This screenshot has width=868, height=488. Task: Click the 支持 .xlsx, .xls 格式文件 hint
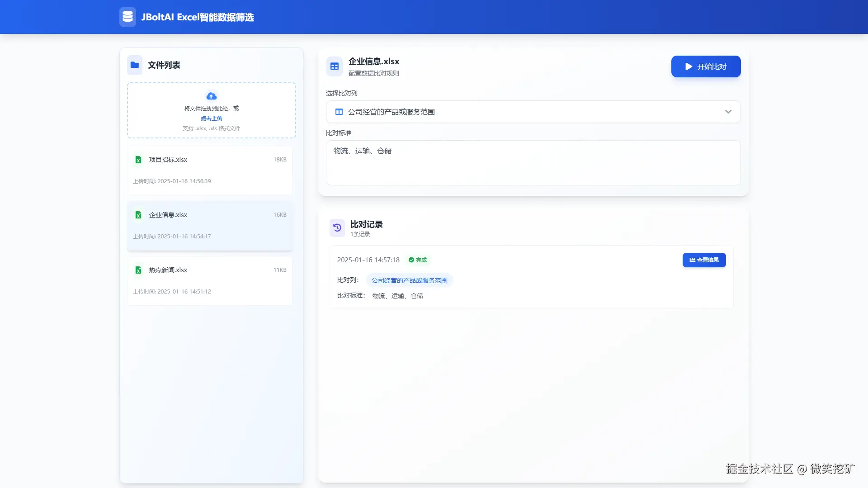(212, 128)
